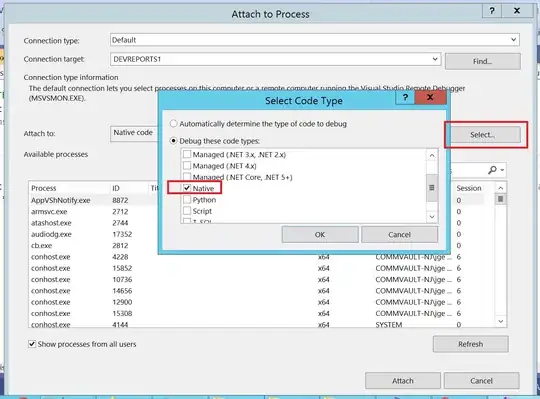
Task: Click the scroll down arrow of the process list
Action: point(501,321)
